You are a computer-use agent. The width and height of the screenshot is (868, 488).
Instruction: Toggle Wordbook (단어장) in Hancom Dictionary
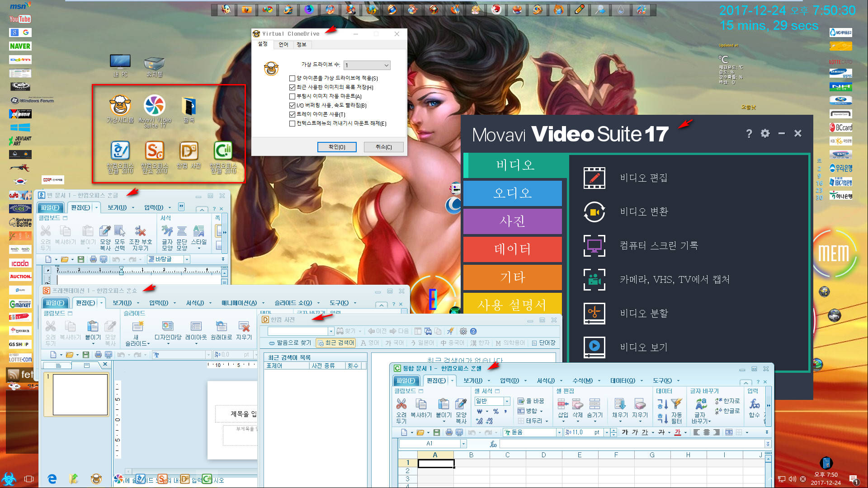pos(543,343)
